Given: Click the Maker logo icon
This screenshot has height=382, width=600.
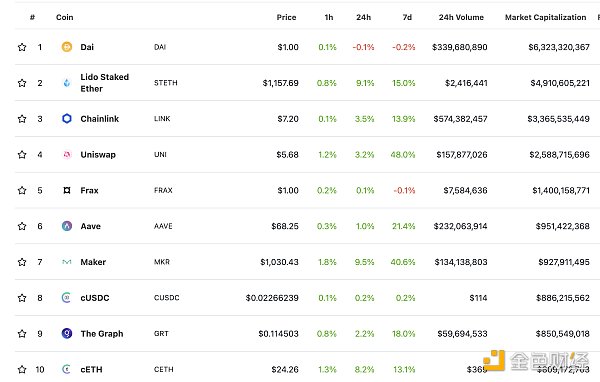Looking at the screenshot, I should pyautogui.click(x=67, y=262).
